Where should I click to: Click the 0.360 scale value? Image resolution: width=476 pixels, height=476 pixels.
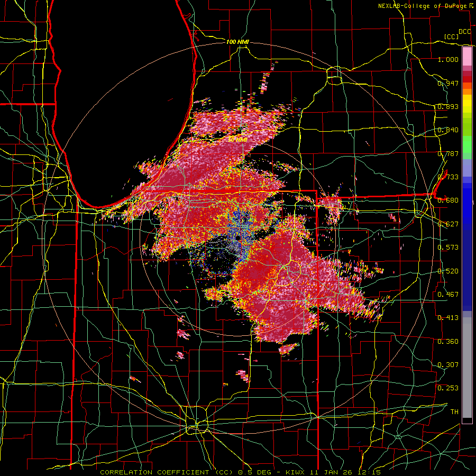point(448,342)
